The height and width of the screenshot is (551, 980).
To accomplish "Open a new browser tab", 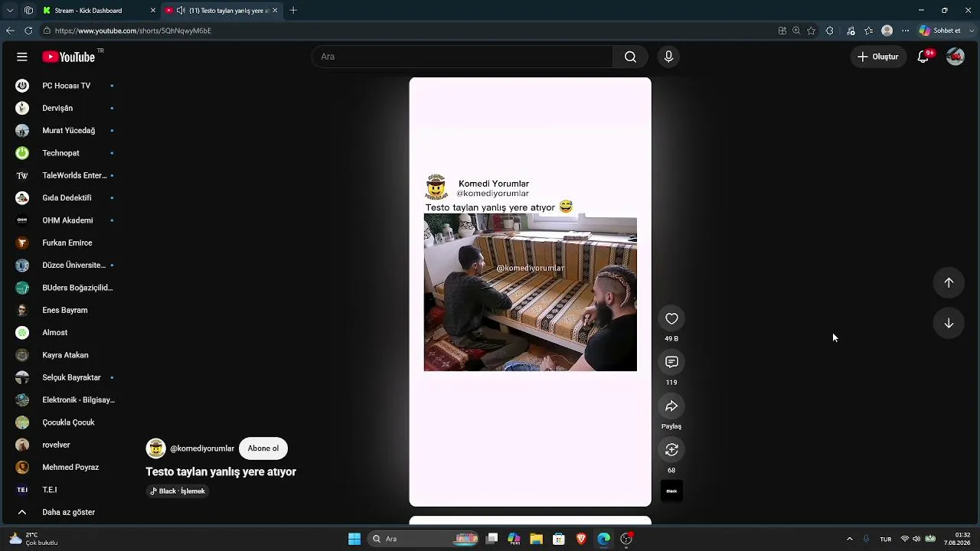I will click(293, 11).
